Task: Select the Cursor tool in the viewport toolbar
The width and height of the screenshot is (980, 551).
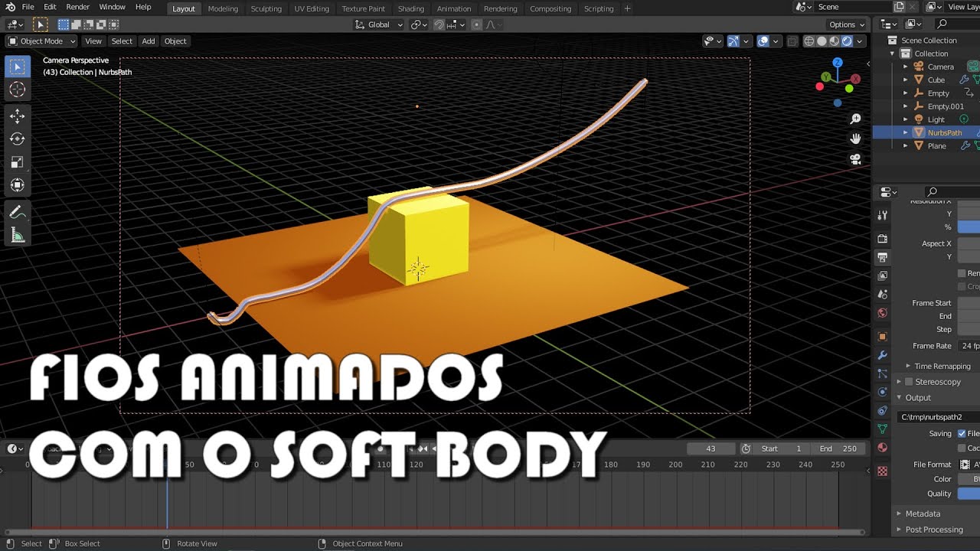Action: (17, 90)
